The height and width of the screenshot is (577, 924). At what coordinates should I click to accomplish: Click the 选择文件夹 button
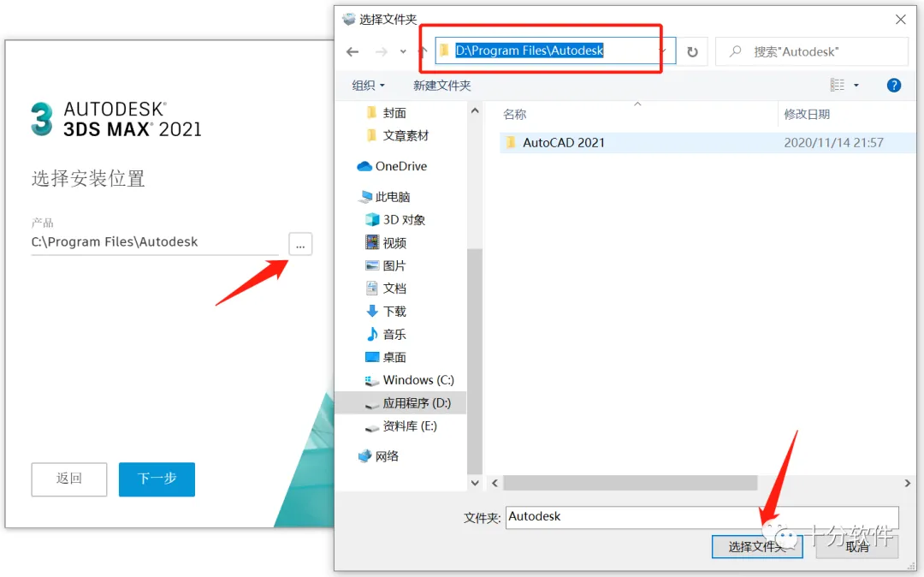pyautogui.click(x=757, y=546)
